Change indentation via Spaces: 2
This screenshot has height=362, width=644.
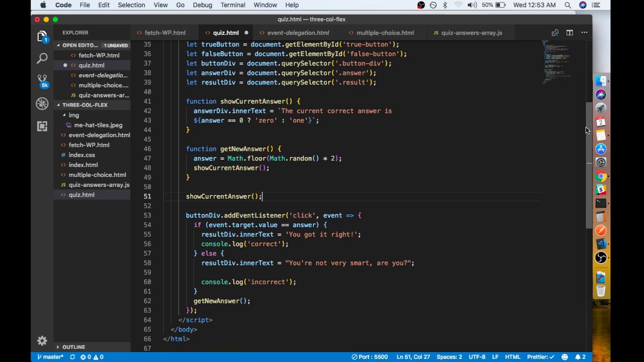point(449,357)
